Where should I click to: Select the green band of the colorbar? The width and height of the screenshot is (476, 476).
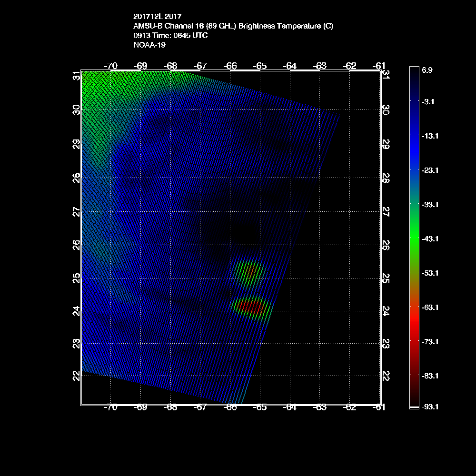(x=414, y=238)
